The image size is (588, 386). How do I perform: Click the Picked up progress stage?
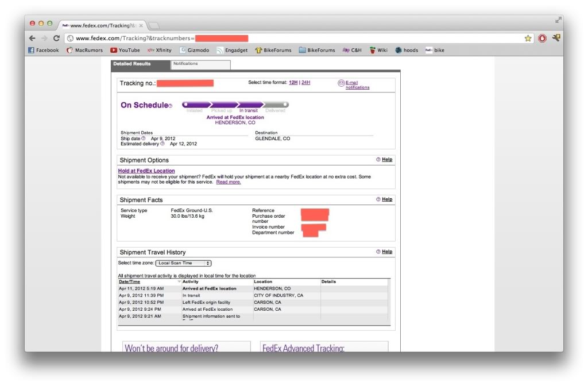pos(222,110)
